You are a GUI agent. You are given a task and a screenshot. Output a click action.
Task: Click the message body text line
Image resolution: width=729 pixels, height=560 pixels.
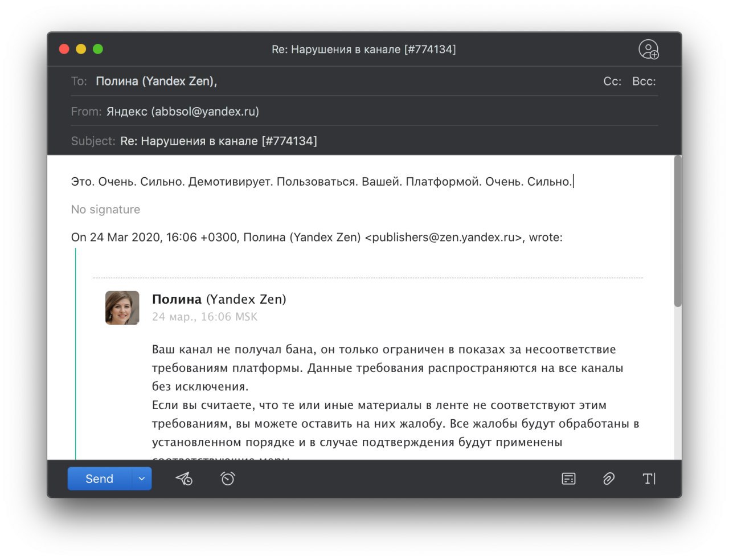coord(322,182)
